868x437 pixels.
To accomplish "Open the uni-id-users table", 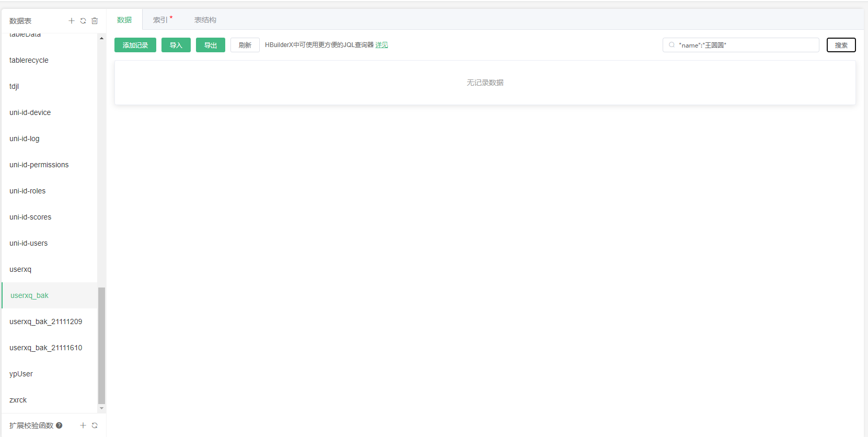I will (x=29, y=243).
